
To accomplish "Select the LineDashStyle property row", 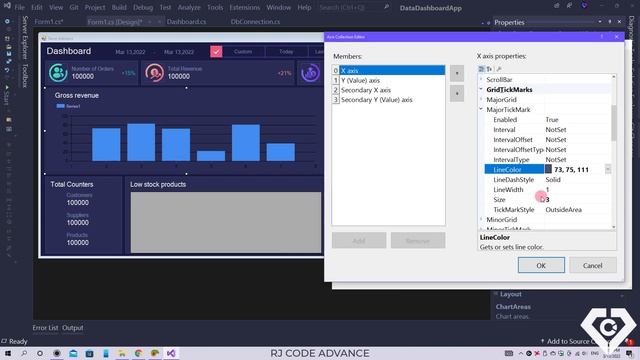I will tap(547, 180).
